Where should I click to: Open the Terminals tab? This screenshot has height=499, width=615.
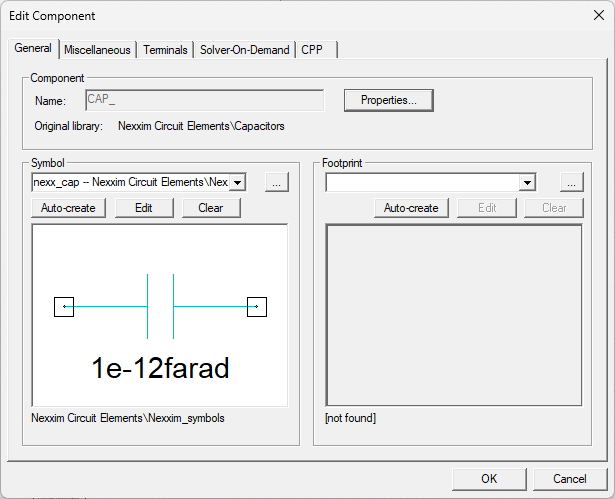165,50
